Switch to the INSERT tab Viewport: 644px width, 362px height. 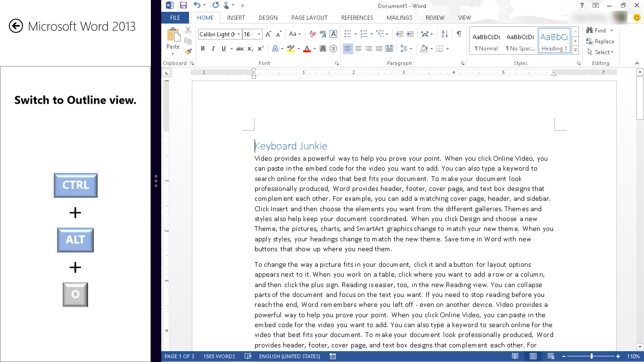236,18
